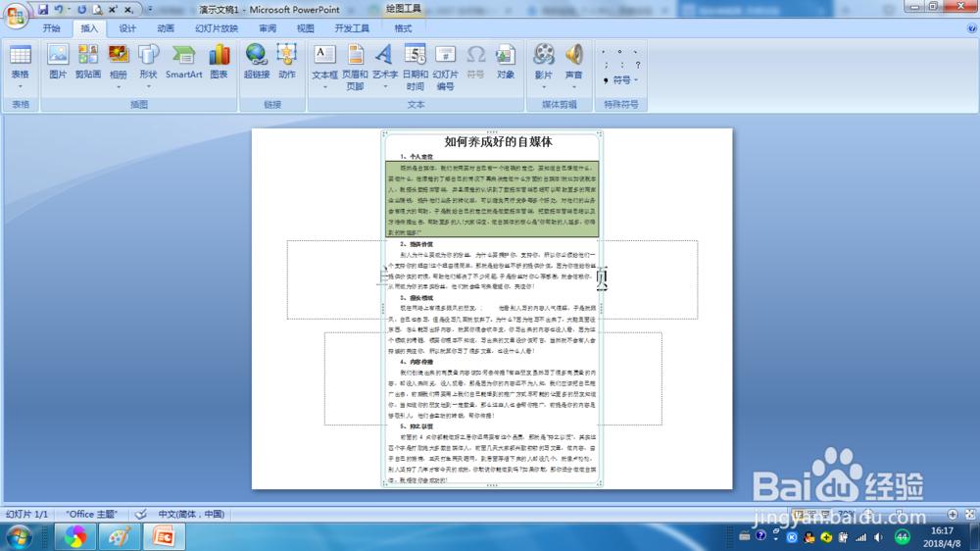The width and height of the screenshot is (980, 551).
Task: Insert the question mark special symbol
Action: (x=638, y=65)
